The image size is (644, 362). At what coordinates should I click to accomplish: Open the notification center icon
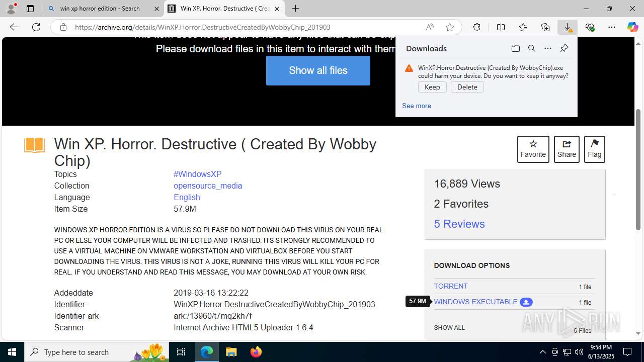(x=627, y=352)
